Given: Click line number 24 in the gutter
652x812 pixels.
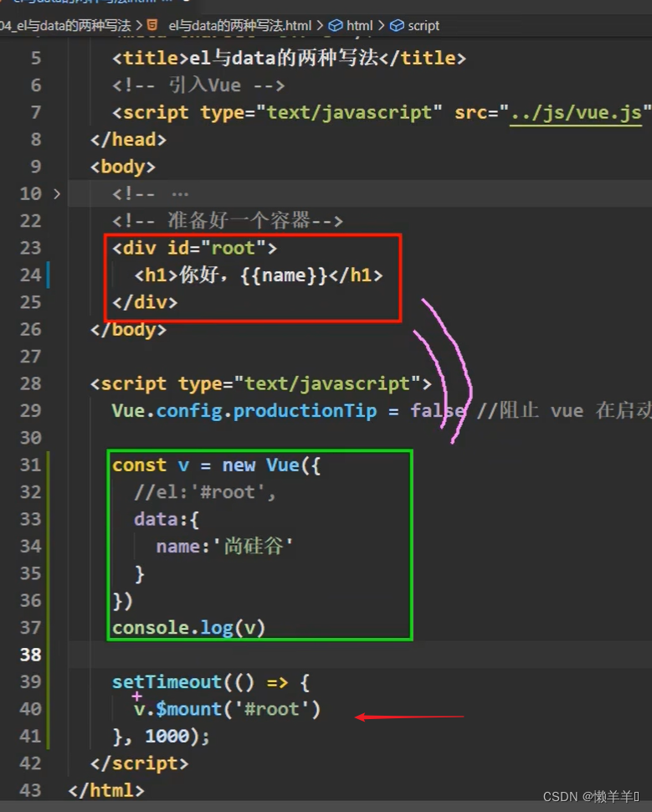Looking at the screenshot, I should pos(31,275).
